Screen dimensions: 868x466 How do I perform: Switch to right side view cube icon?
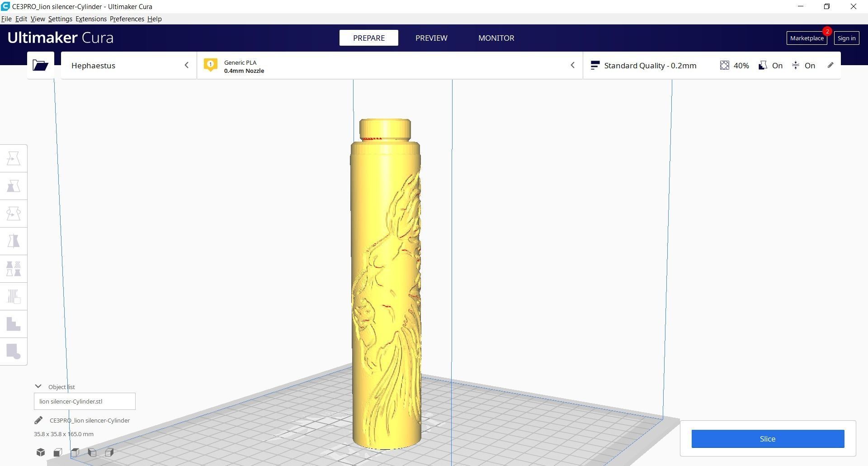(109, 452)
